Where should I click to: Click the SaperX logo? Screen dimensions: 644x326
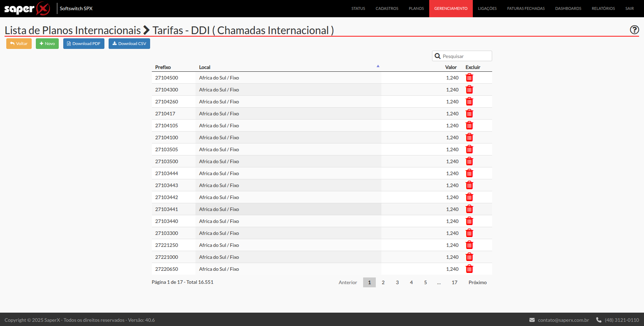click(x=27, y=8)
